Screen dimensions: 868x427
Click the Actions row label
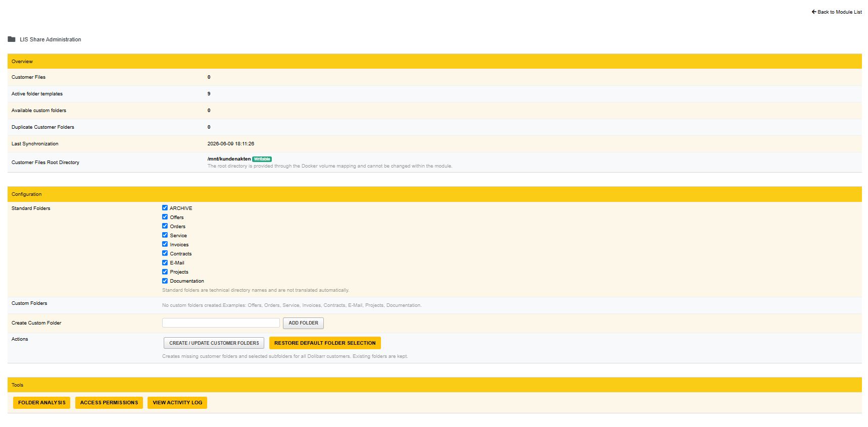[20, 339]
